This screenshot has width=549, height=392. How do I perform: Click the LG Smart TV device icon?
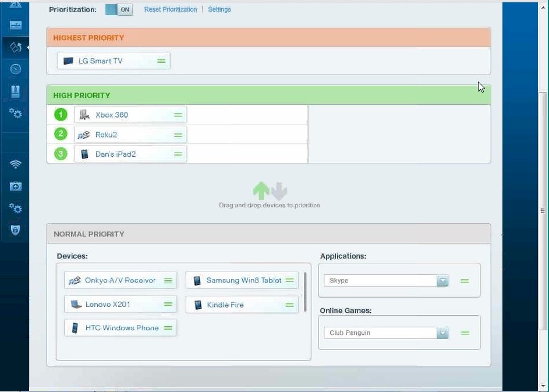(68, 61)
